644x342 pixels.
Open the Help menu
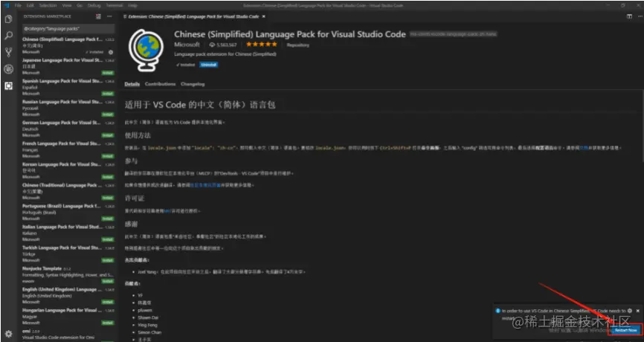(x=132, y=5)
